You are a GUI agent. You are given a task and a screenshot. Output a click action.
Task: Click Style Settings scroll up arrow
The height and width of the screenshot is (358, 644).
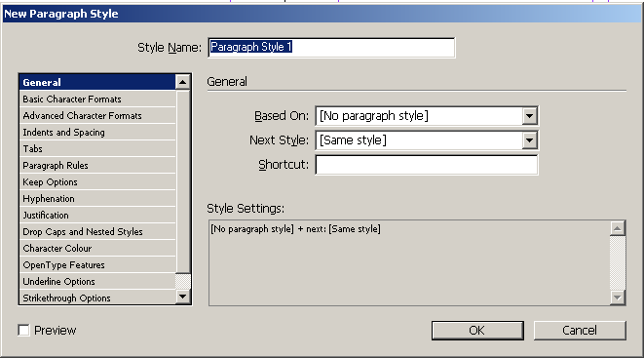pos(618,228)
